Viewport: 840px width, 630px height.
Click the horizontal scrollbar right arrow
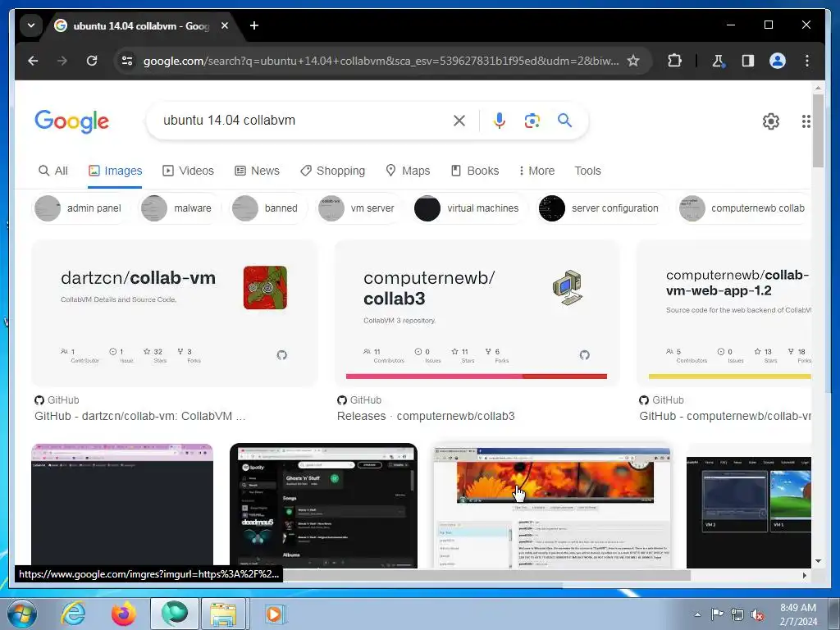804,575
